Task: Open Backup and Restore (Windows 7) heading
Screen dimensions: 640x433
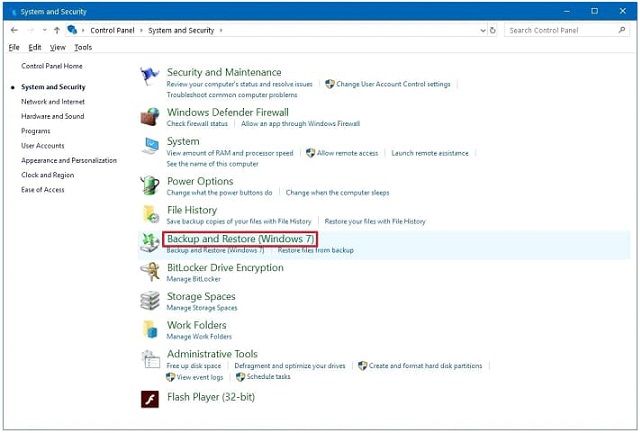Action: pos(240,239)
